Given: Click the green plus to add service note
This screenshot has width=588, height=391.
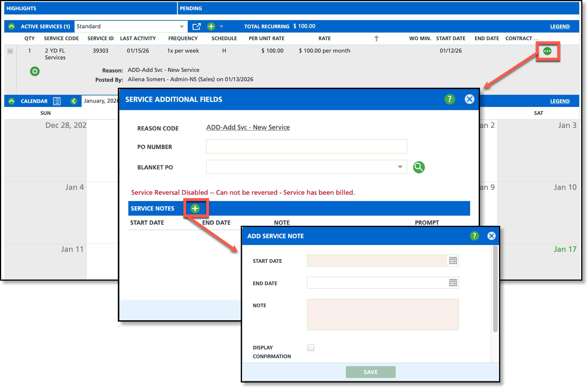Looking at the screenshot, I should coord(195,209).
